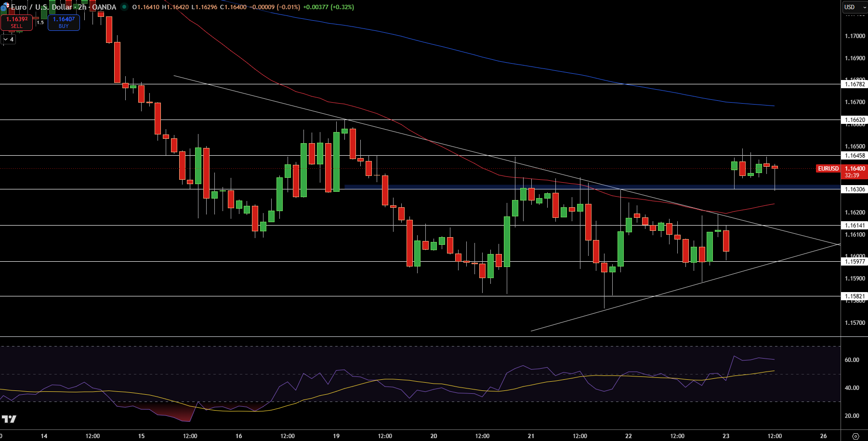The image size is (868, 441).
Task: Click the BUY button at 1.16407
Action: point(64,23)
